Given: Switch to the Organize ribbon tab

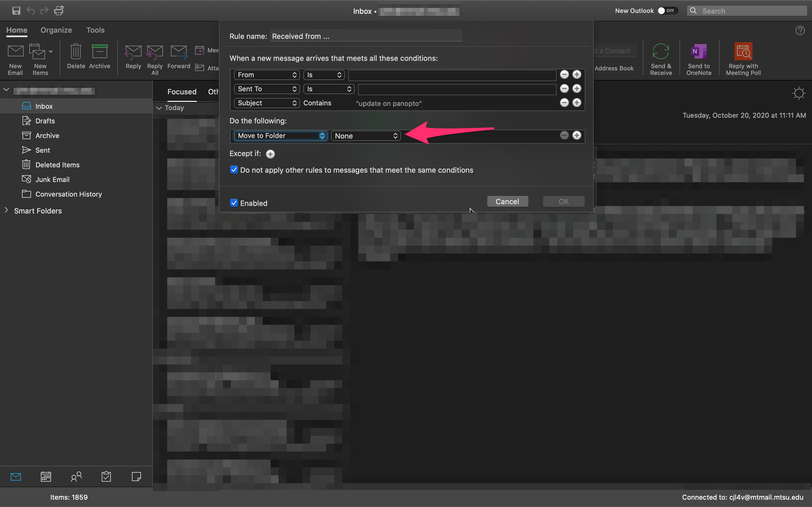Looking at the screenshot, I should (x=56, y=30).
